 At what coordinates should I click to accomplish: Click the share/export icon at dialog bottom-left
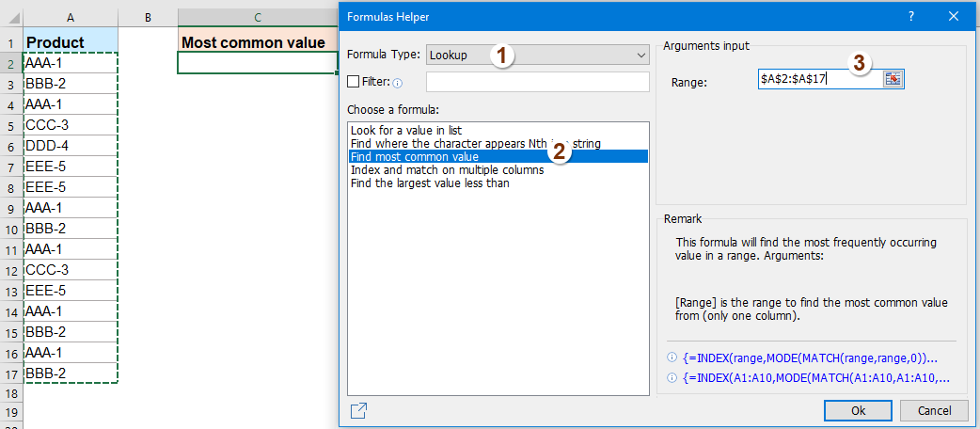tap(358, 410)
